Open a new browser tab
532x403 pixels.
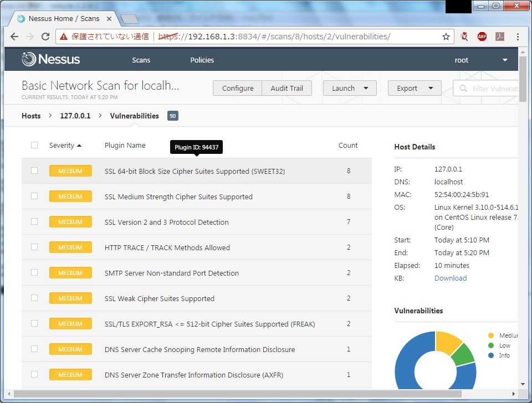click(x=130, y=19)
